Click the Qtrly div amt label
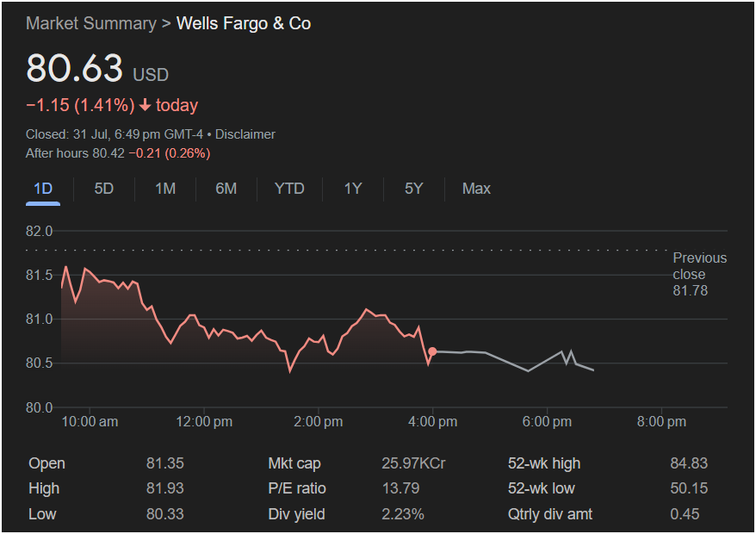This screenshot has height=534, width=756. 549,513
